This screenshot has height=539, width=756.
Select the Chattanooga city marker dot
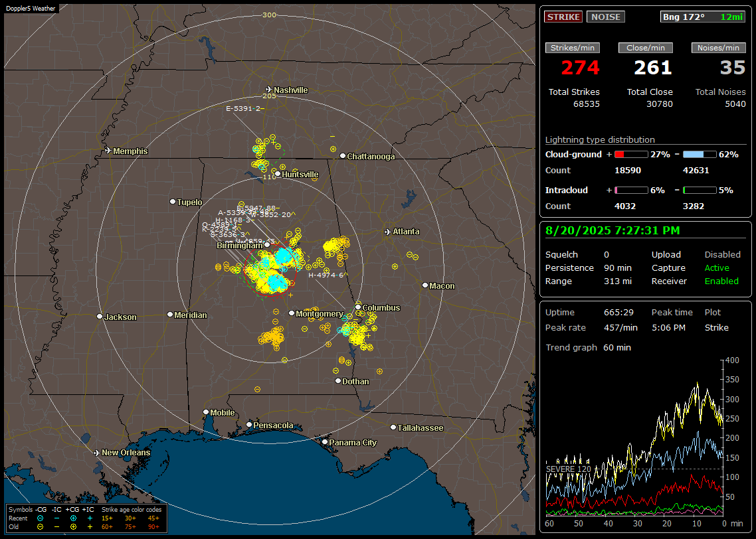pos(343,156)
